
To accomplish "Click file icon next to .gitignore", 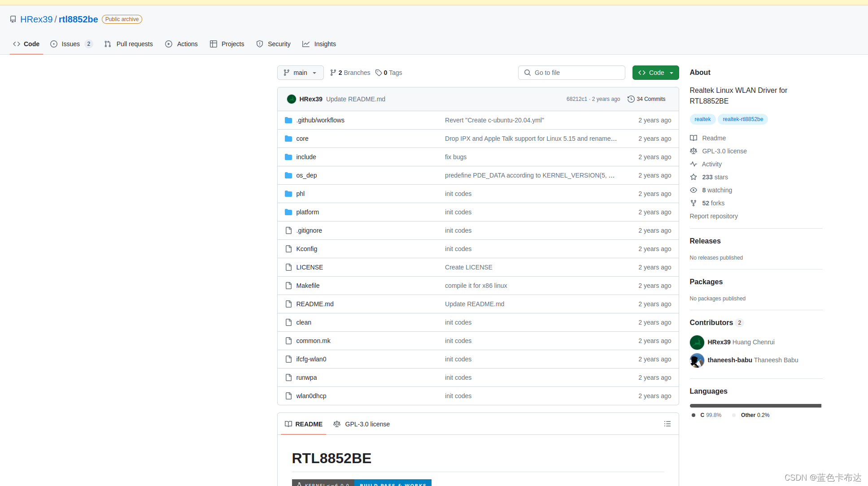I will [x=288, y=230].
